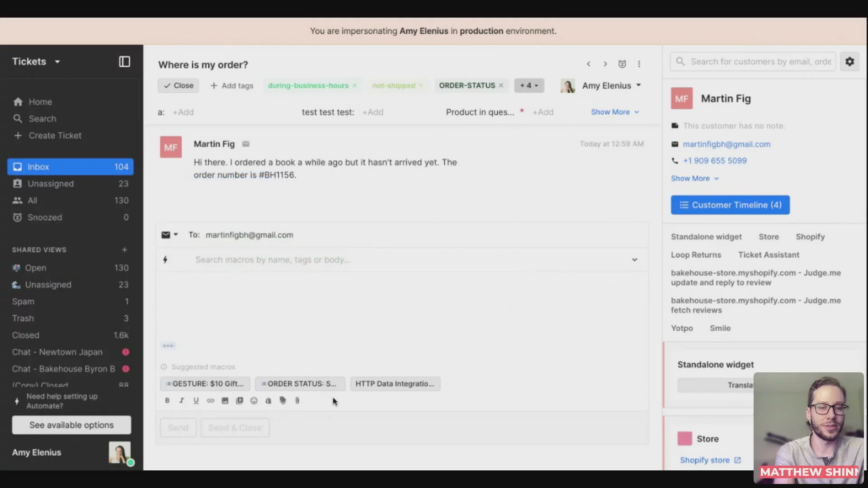868x488 pixels.
Task: Open the shared view named Open
Action: point(71,268)
